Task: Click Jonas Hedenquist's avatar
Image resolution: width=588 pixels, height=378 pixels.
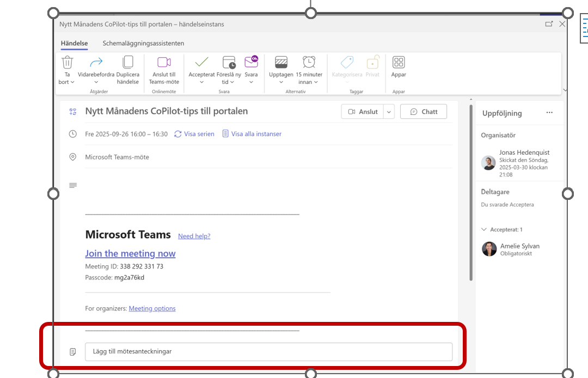Action: 488,163
